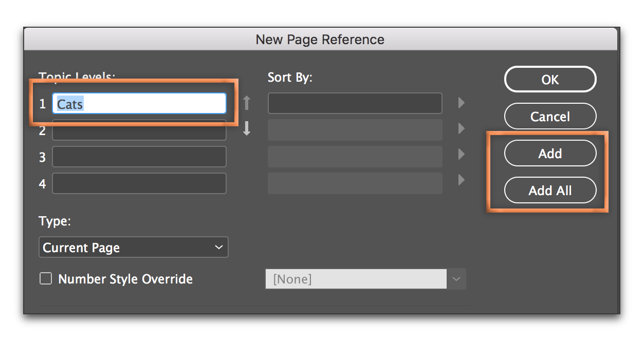This screenshot has height=341, width=644.
Task: Open the sort options triangle for level 3
Action: (461, 154)
